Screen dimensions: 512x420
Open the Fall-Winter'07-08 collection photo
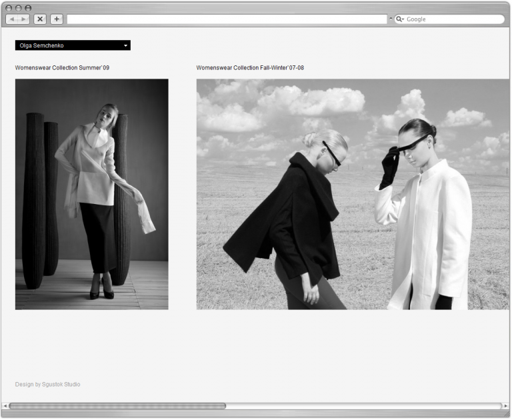point(353,194)
